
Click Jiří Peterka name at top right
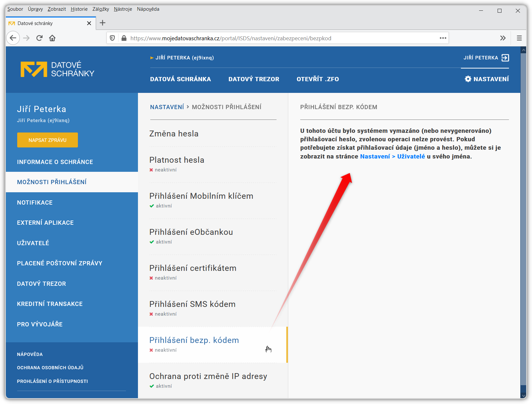click(481, 58)
